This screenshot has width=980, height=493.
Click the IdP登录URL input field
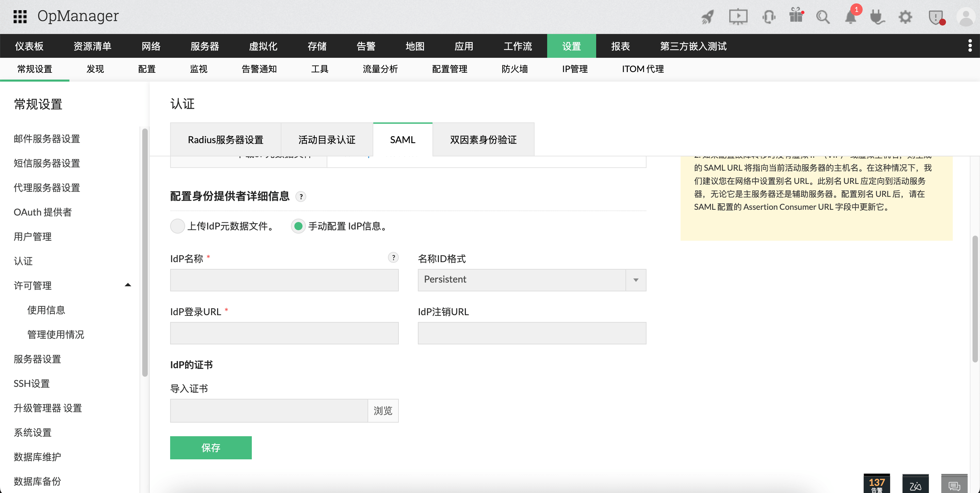click(x=284, y=333)
